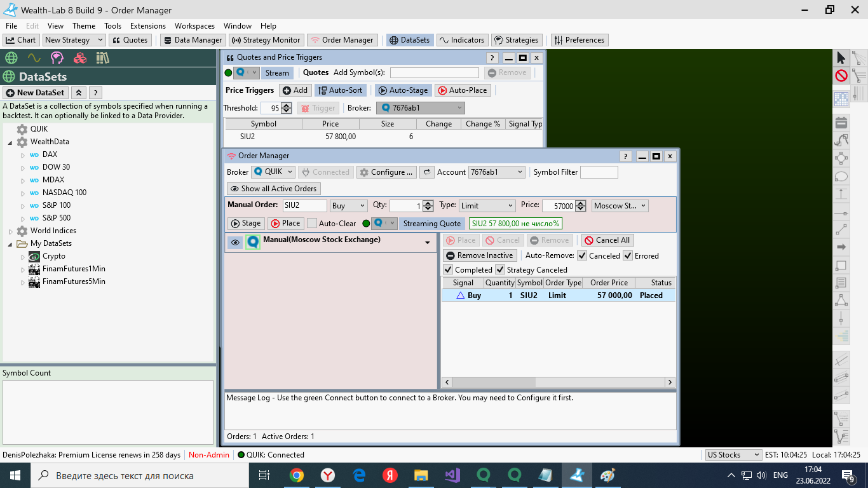Open Visual Studio from the taskbar

coord(452,475)
